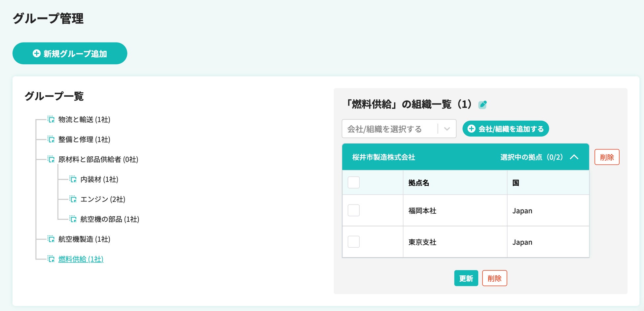Click the edit pencil icon beside 燃料供給 title
The width and height of the screenshot is (644, 311).
pos(483,105)
